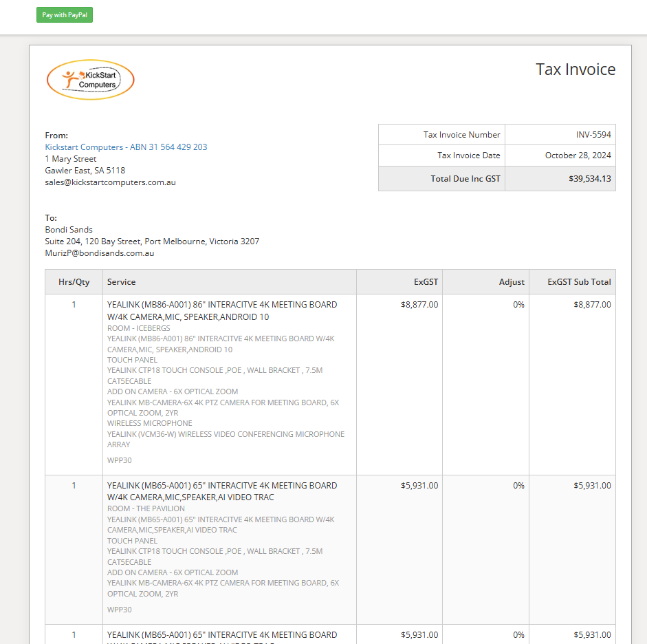647x644 pixels.
Task: Select the total amount $39,534.13
Action: (x=587, y=178)
